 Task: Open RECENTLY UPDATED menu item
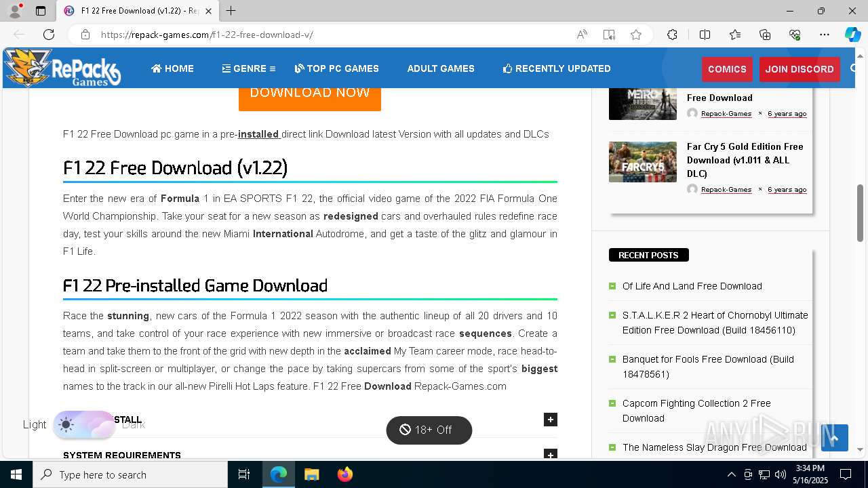557,68
